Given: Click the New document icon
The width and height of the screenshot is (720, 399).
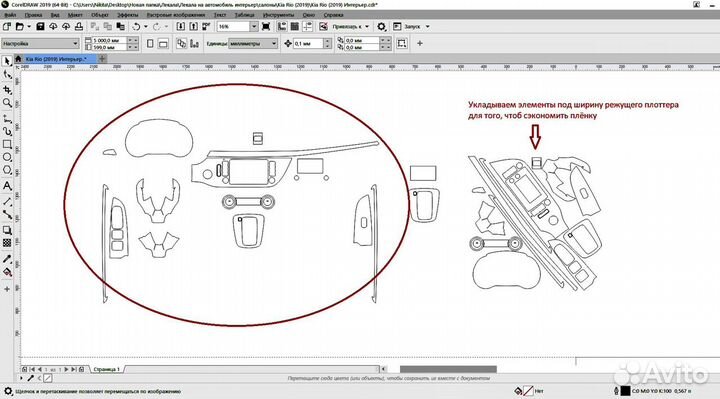Looking at the screenshot, I should [x=6, y=27].
